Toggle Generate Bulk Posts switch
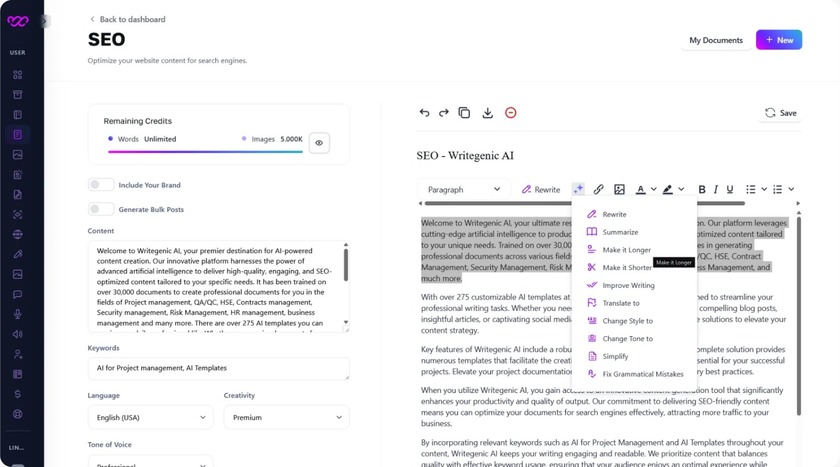 [x=101, y=209]
